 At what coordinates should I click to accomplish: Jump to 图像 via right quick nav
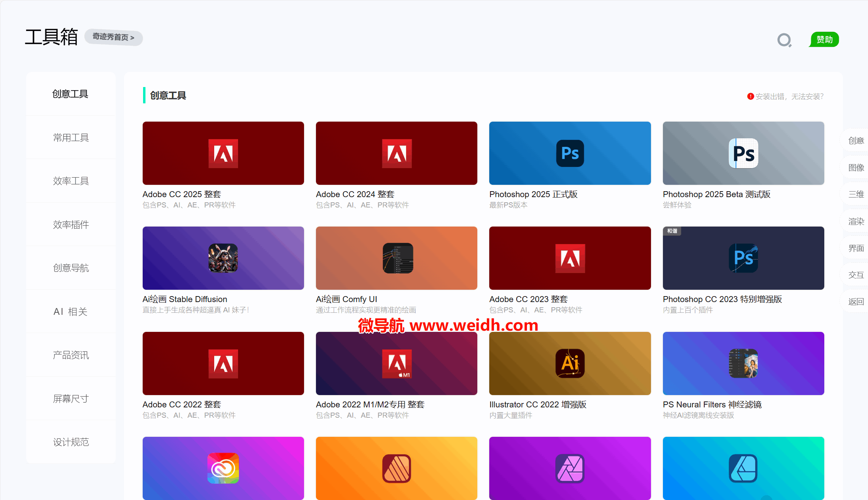tap(856, 167)
